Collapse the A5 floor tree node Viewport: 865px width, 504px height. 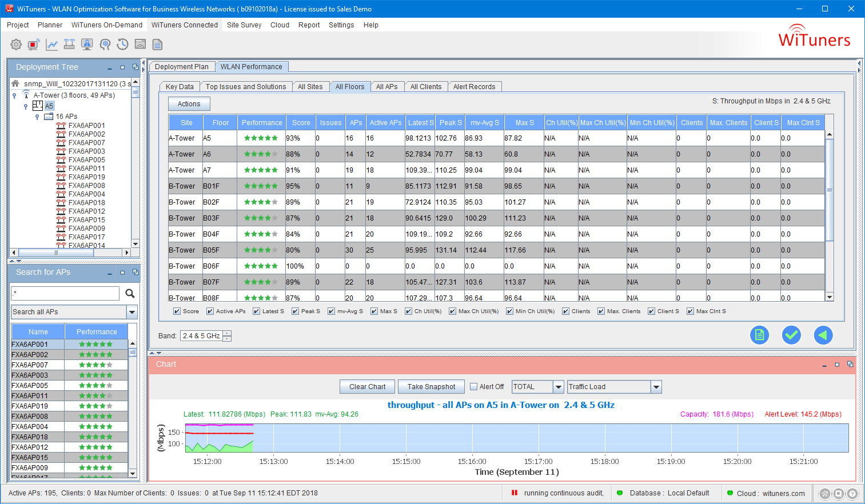coord(26,106)
